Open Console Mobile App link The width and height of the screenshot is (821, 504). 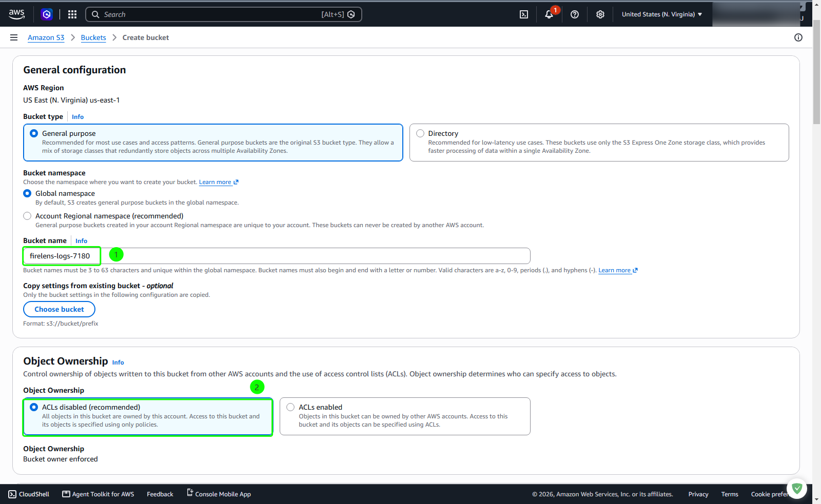click(219, 494)
